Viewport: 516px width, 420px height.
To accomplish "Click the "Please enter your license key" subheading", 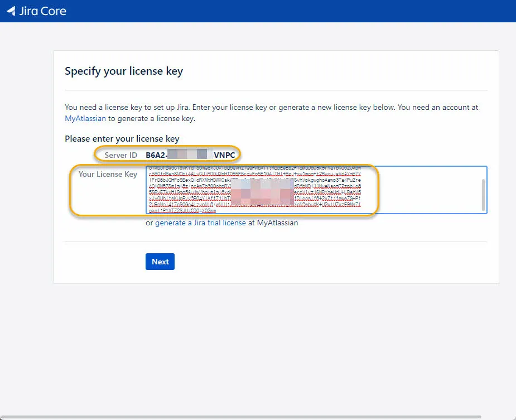I will pyautogui.click(x=122, y=138).
